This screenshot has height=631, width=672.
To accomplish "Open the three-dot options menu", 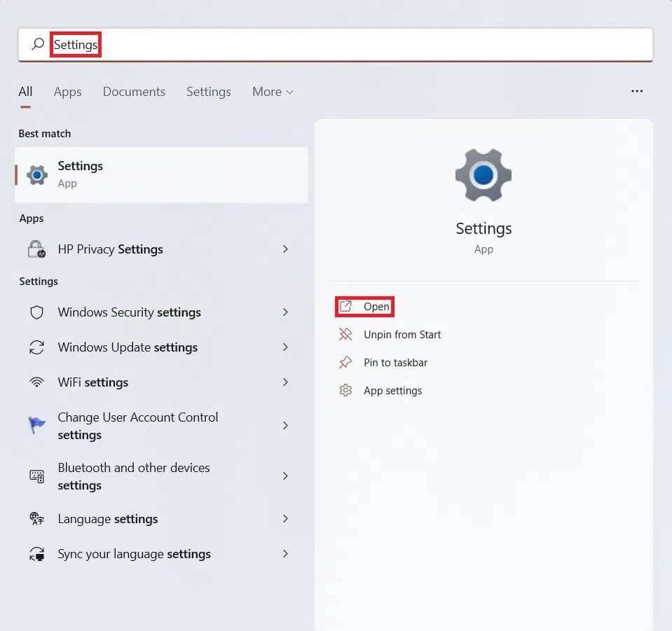I will coord(637,91).
